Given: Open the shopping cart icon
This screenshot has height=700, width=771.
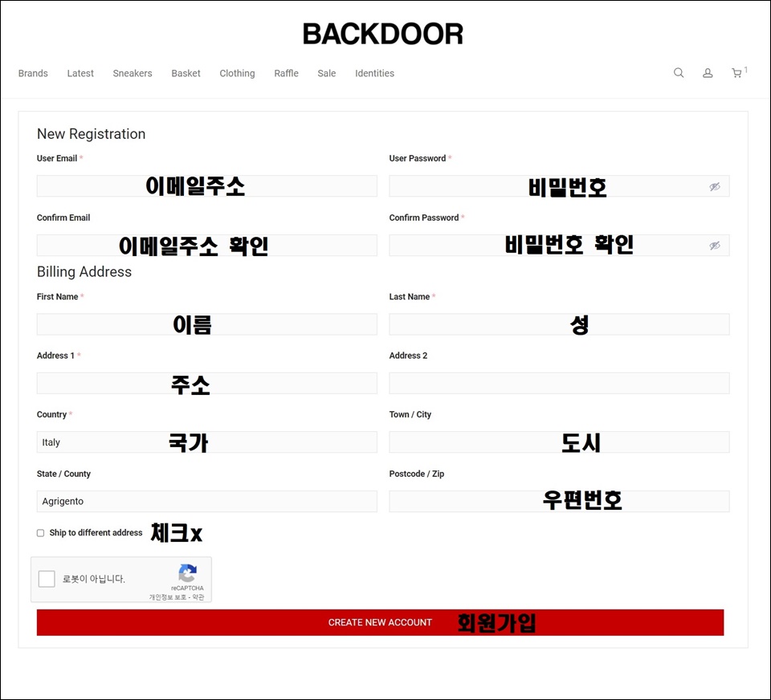Looking at the screenshot, I should [x=736, y=73].
